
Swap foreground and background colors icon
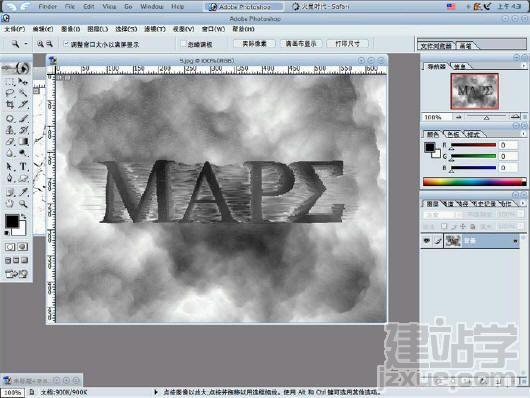pyautogui.click(x=23, y=216)
